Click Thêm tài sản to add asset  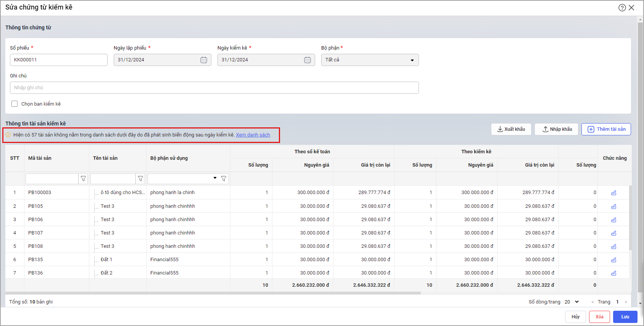[606, 129]
